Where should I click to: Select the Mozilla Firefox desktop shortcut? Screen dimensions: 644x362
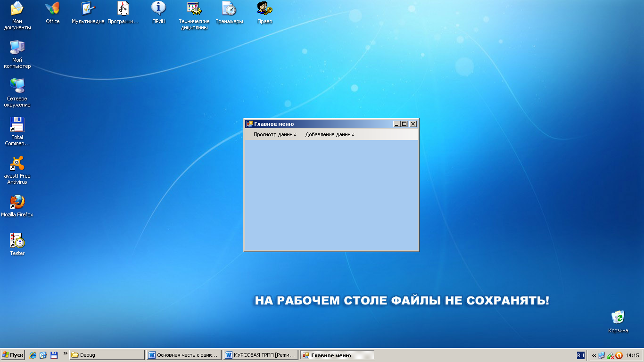point(17,206)
